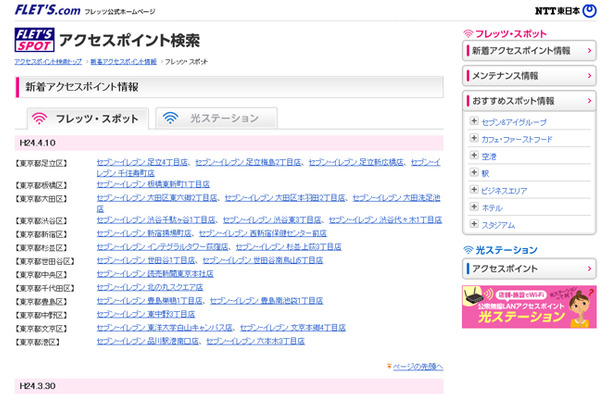Go to 新着アクセスポイント情報 breadcrumb link
Viewport: 610px width, 400px height.
click(x=123, y=61)
